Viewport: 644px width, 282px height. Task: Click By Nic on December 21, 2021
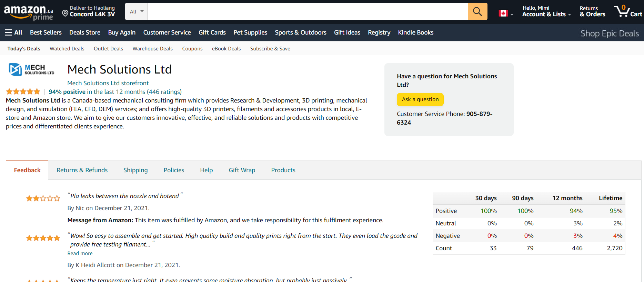tap(108, 208)
